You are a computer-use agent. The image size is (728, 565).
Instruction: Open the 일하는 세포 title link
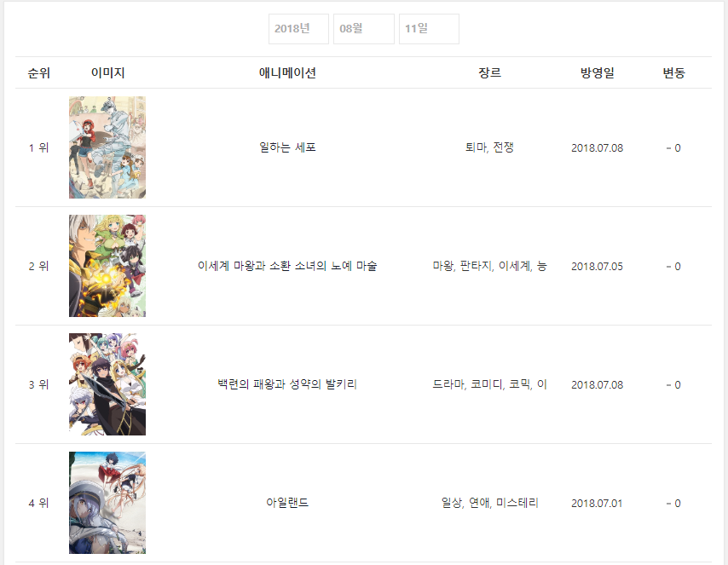(287, 147)
